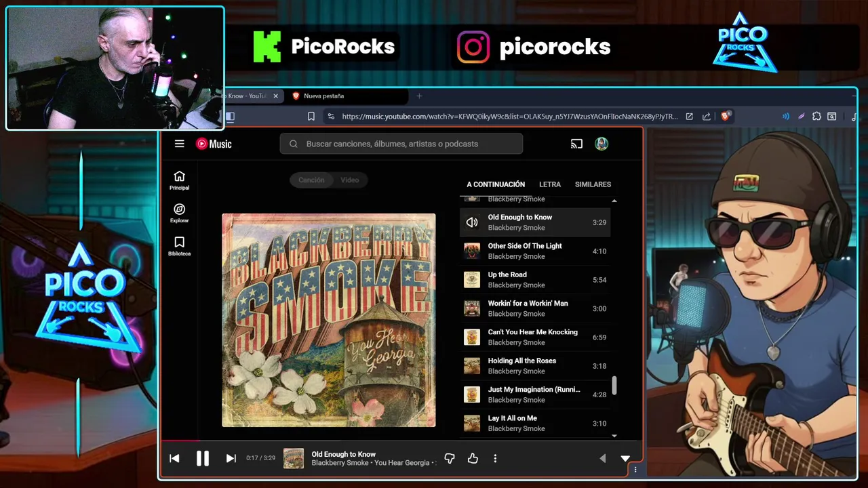The height and width of the screenshot is (488, 868).
Task: Open the browser extensions puzzle icon
Action: point(816,117)
